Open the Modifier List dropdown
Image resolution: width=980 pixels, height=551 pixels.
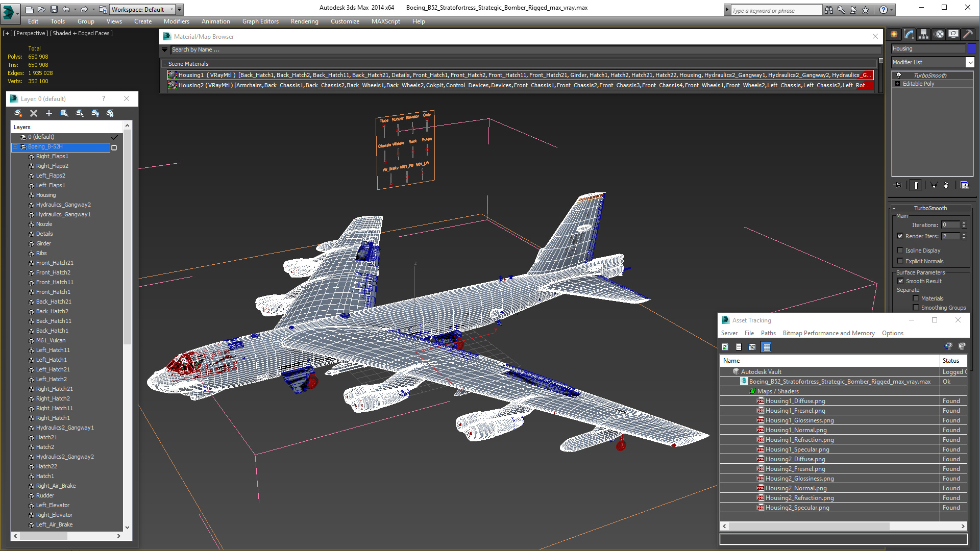(x=970, y=62)
